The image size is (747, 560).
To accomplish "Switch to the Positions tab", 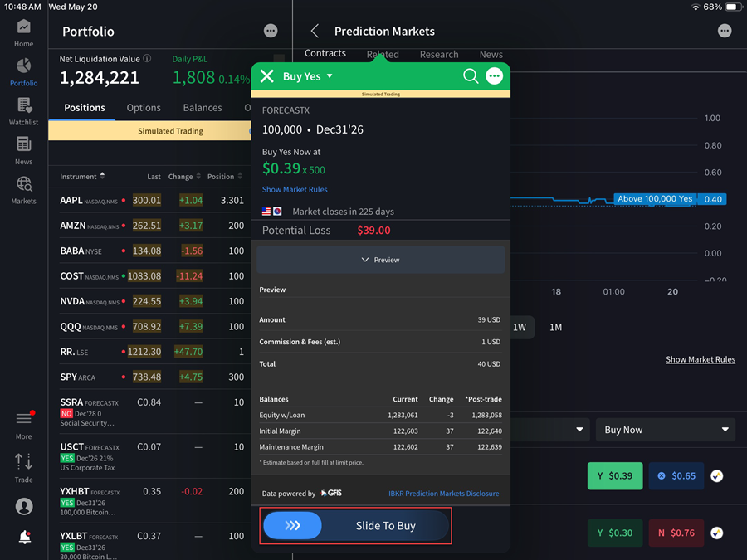I will 85,108.
